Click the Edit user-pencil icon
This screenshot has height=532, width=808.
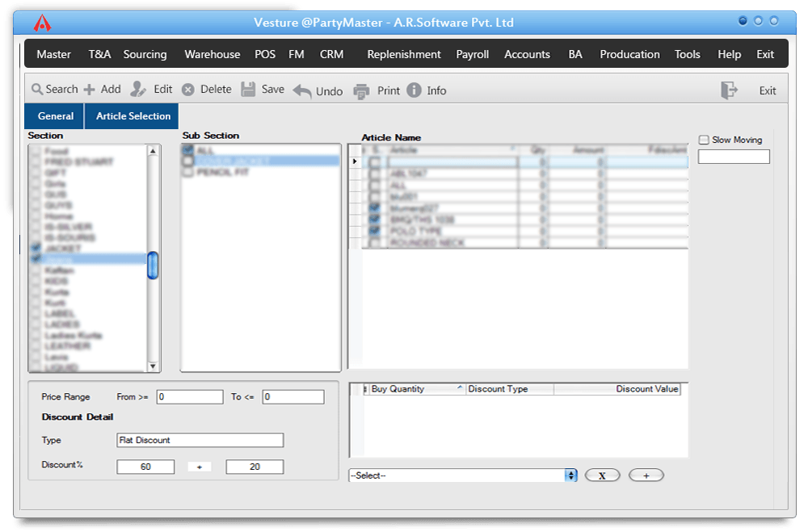pyautogui.click(x=137, y=89)
